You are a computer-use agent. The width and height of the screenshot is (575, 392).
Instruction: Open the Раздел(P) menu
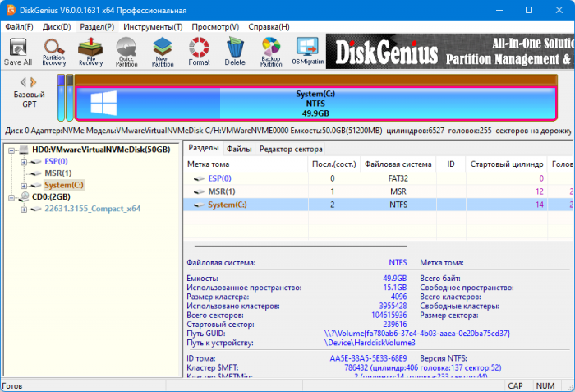[x=97, y=27]
